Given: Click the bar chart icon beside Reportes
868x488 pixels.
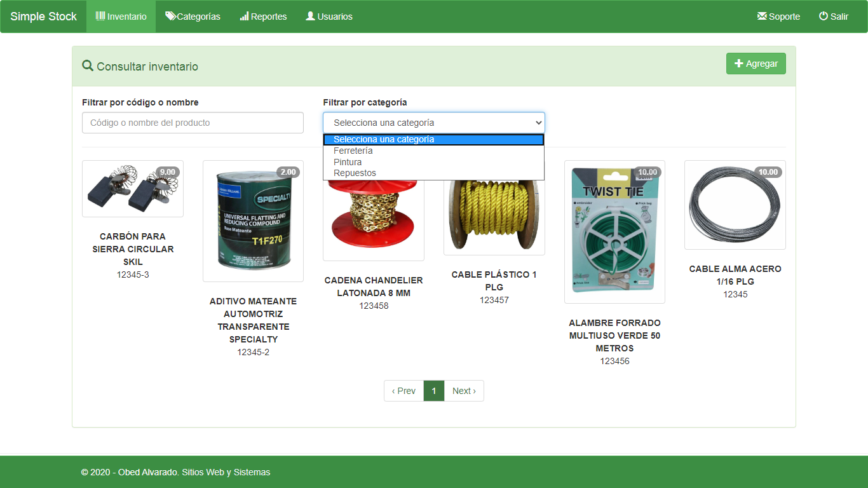Looking at the screenshot, I should (245, 16).
